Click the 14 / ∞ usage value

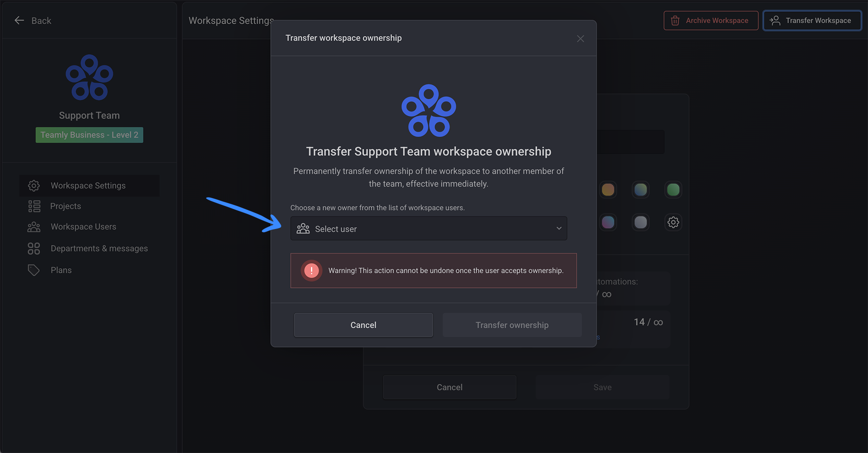click(x=648, y=322)
